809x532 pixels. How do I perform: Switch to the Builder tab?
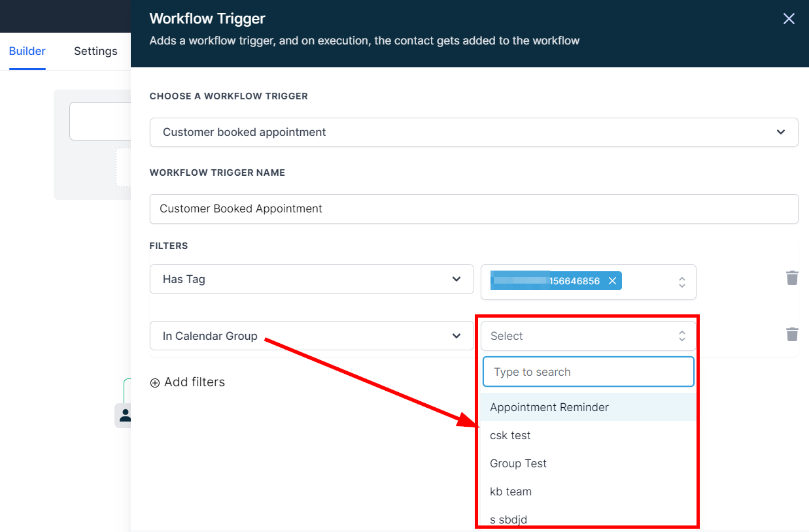point(27,51)
